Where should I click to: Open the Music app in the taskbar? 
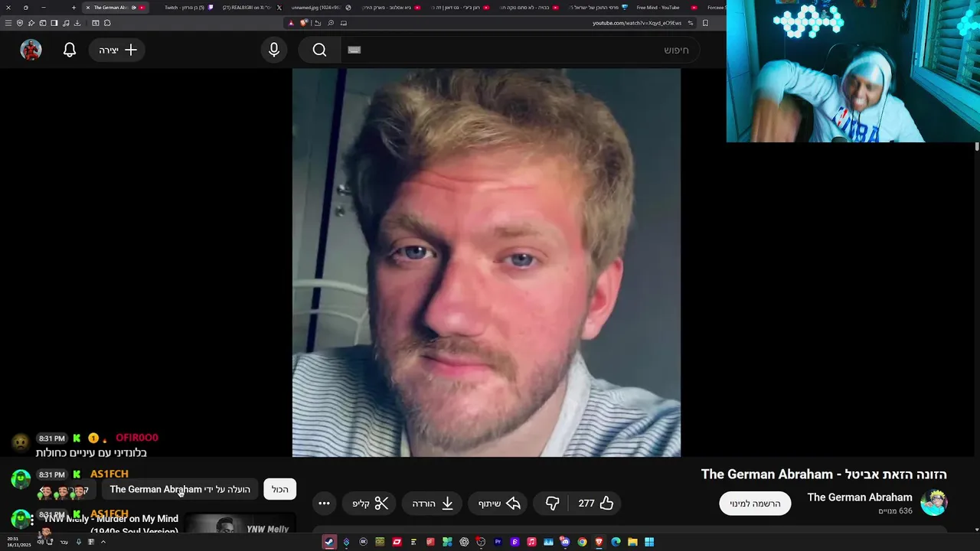point(531,542)
